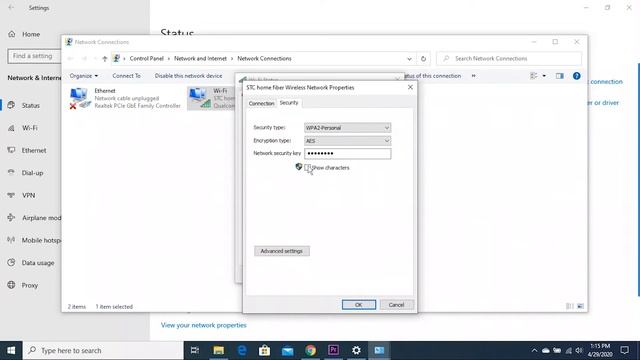Open the Encryption type dropdown
The width and height of the screenshot is (640, 360).
coord(347,141)
